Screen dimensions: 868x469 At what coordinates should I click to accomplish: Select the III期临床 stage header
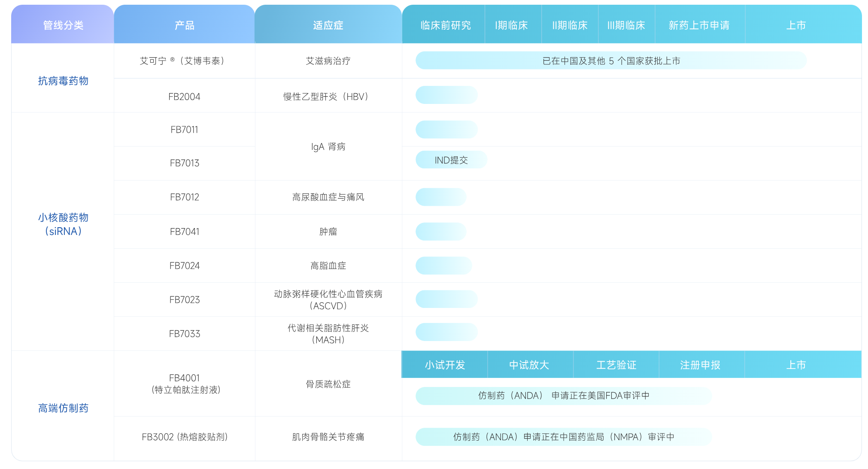pyautogui.click(x=627, y=25)
